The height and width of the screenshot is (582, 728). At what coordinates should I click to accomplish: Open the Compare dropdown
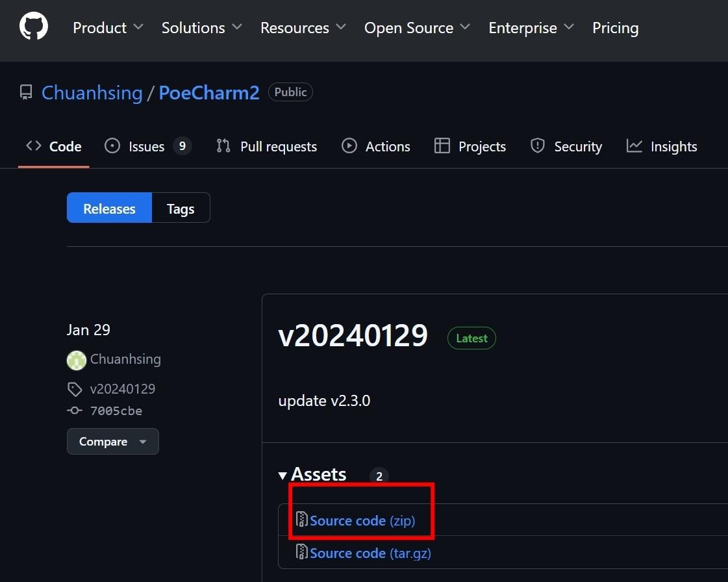pos(112,441)
